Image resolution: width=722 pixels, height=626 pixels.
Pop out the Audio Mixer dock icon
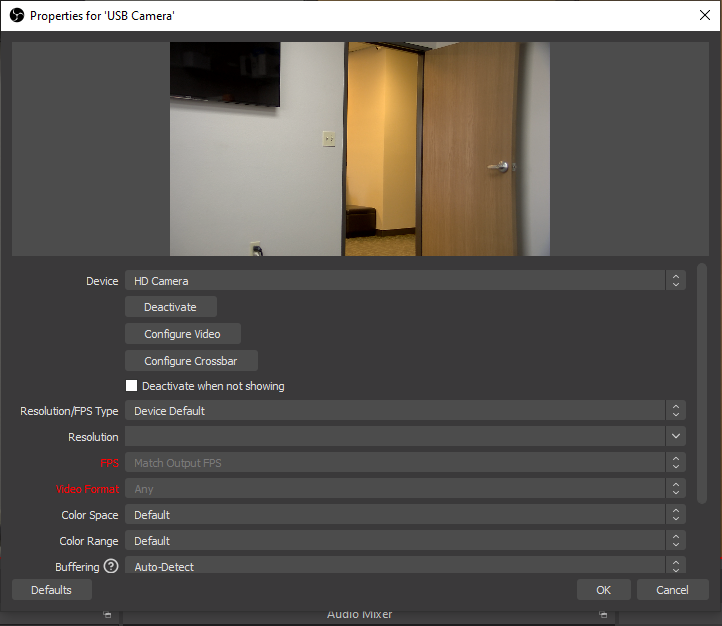click(x=603, y=615)
